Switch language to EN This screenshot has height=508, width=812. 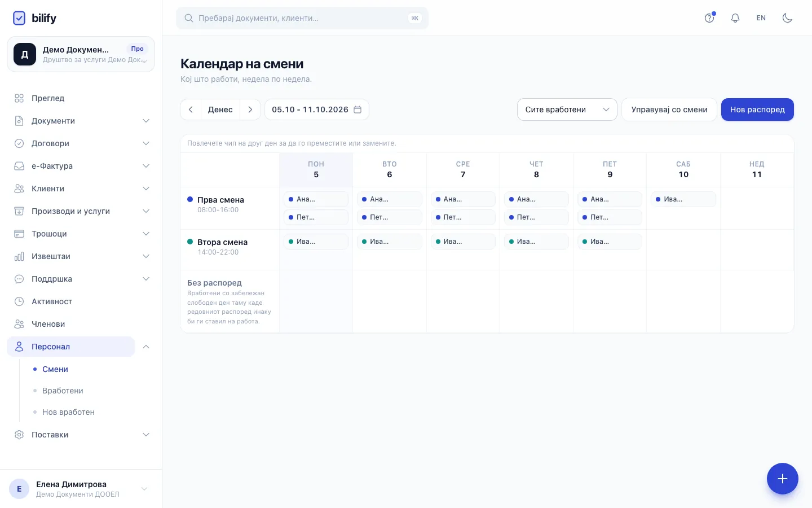coord(761,18)
